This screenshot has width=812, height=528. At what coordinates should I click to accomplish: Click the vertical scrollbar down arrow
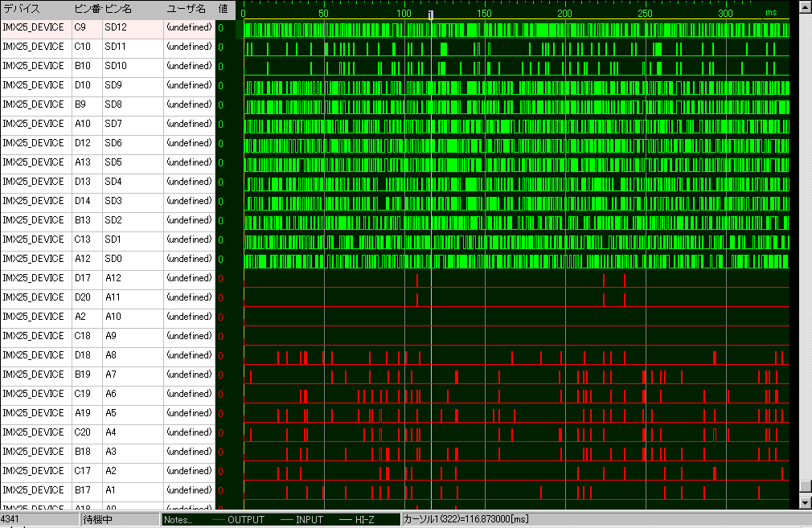(x=805, y=503)
